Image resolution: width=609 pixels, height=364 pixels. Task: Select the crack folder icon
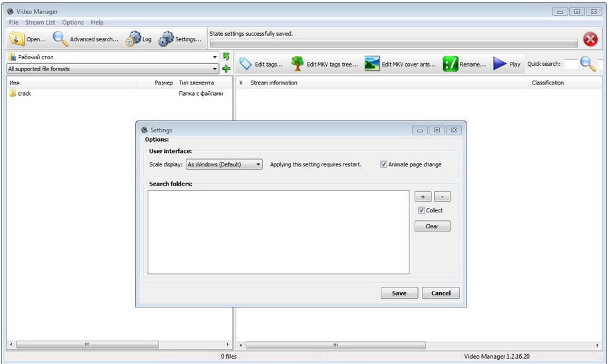pos(13,93)
